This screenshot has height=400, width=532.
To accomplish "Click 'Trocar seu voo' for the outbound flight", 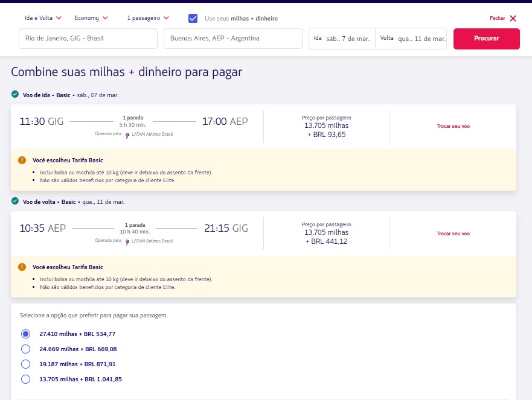I will pos(453,127).
